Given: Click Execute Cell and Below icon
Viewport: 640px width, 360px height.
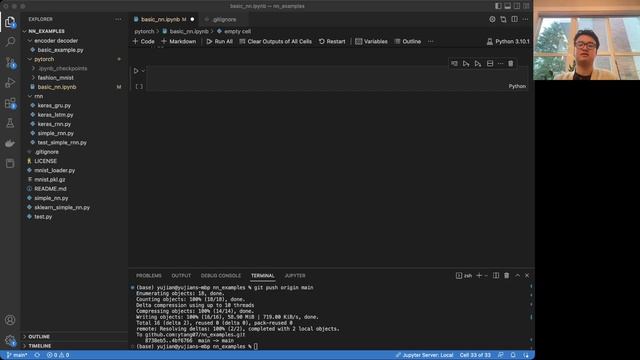Looking at the screenshot, I should (478, 64).
